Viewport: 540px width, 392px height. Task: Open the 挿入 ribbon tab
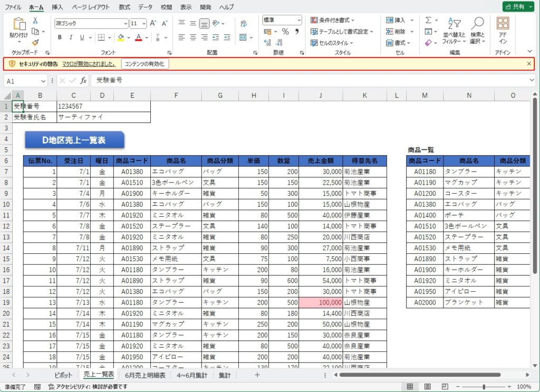[57, 7]
